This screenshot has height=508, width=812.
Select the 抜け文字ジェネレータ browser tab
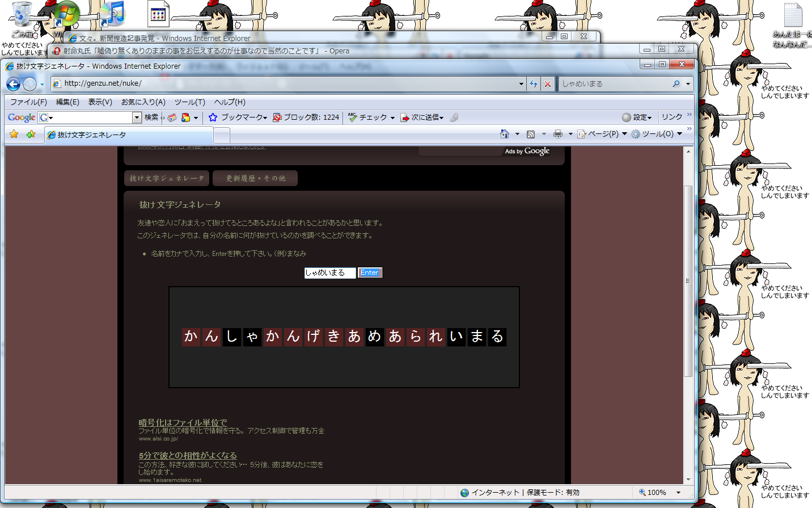[x=129, y=135]
